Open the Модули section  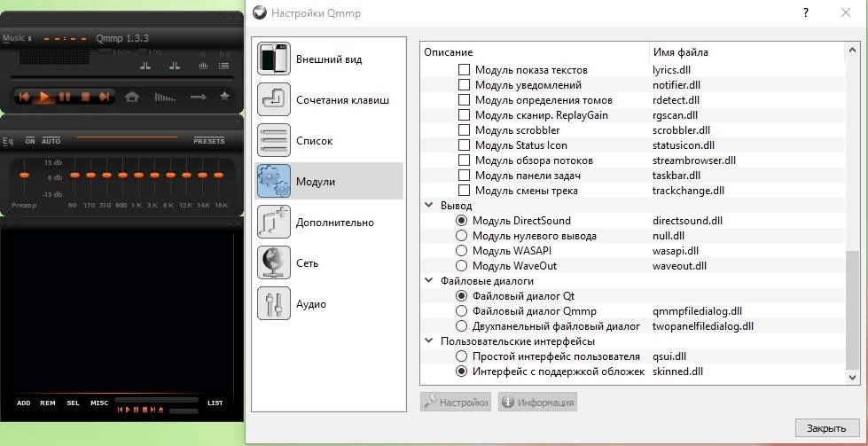click(329, 182)
